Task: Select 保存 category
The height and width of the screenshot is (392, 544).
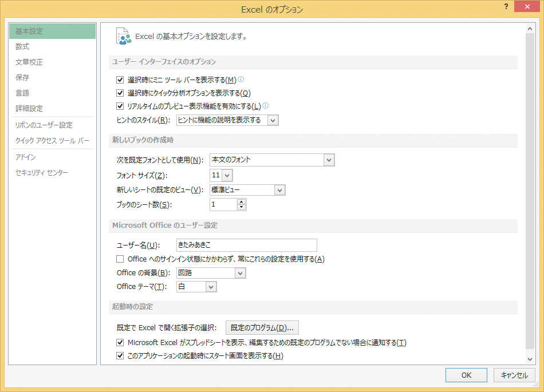Action: pos(52,77)
